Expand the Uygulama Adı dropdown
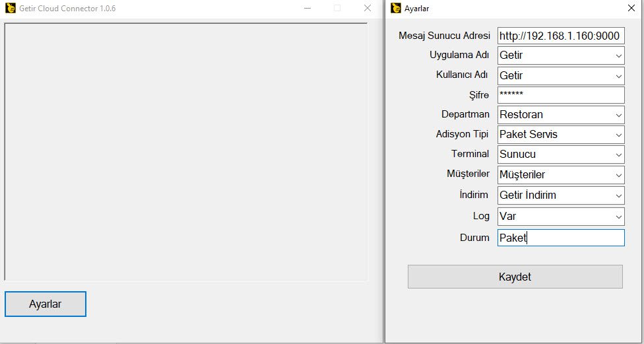644x344 pixels. [x=618, y=55]
